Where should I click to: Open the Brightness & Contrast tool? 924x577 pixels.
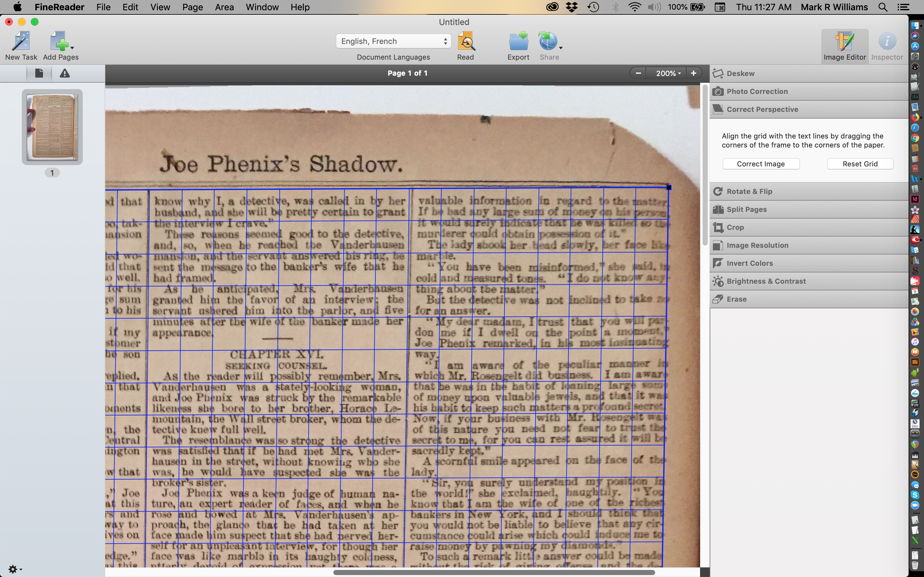point(766,281)
